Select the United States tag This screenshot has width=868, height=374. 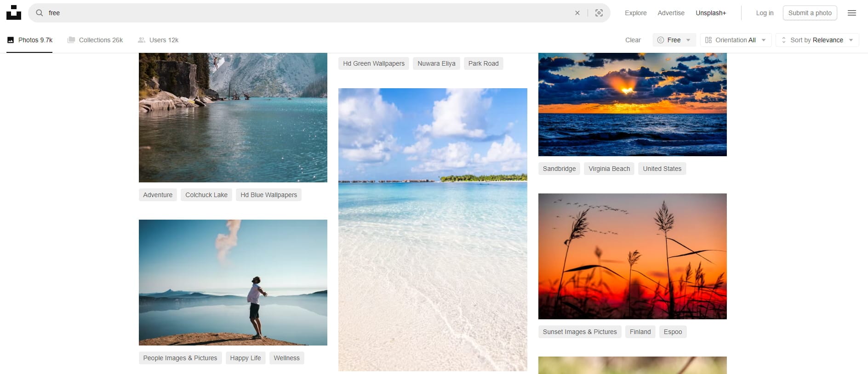click(x=662, y=169)
